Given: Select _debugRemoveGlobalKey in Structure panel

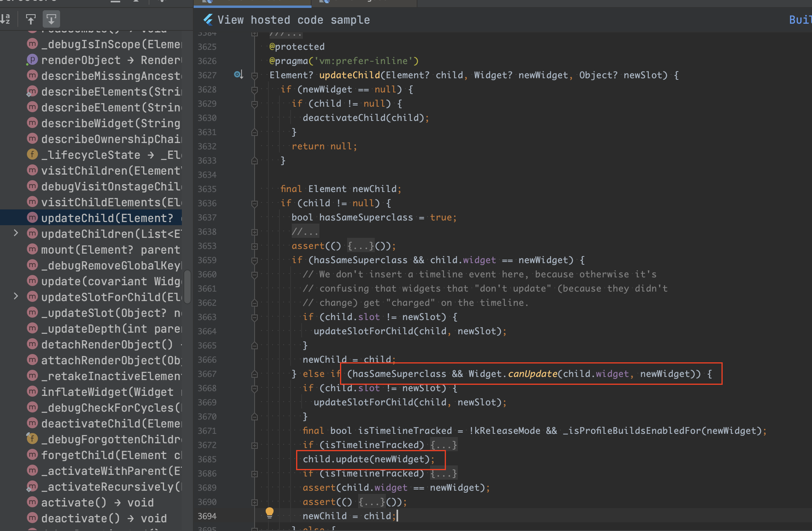Looking at the screenshot, I should [x=111, y=265].
